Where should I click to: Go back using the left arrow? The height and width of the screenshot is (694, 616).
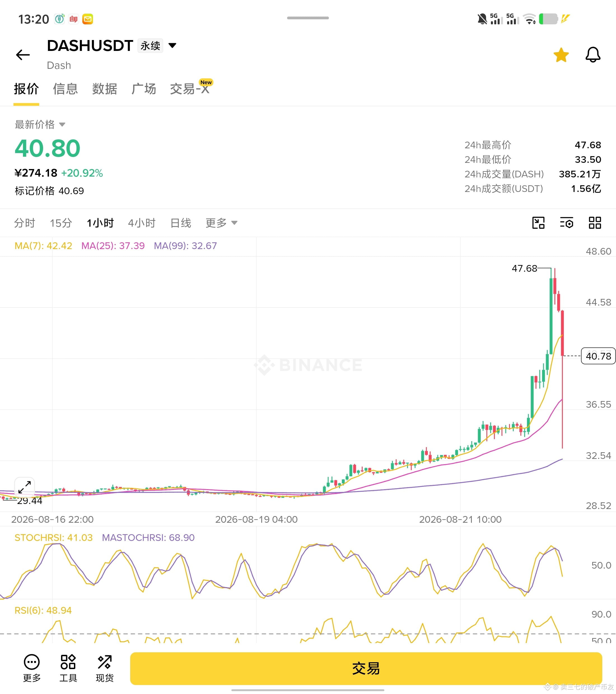23,55
